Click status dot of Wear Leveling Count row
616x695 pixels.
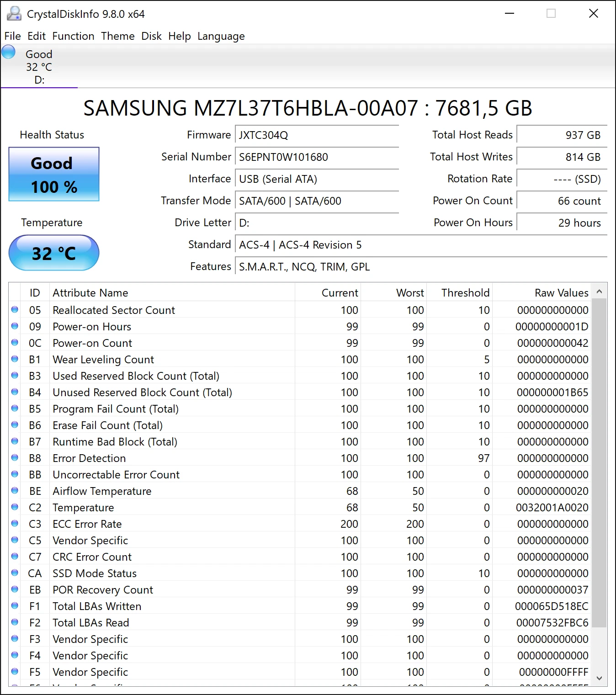click(15, 359)
